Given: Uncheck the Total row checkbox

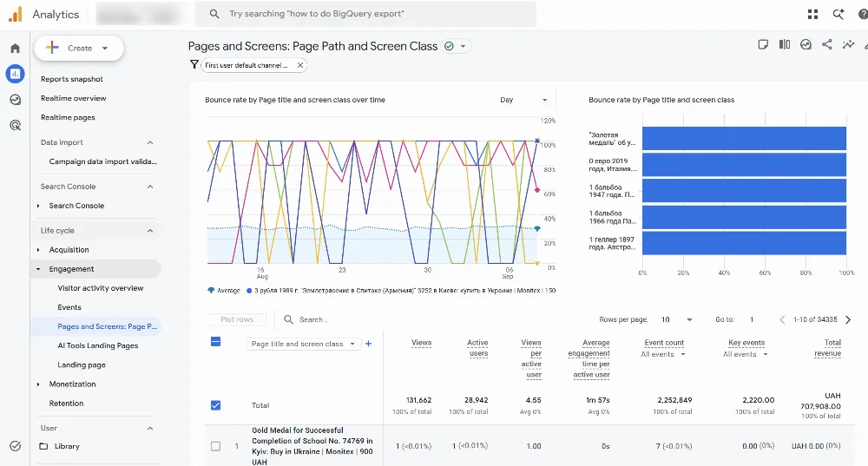Looking at the screenshot, I should pyautogui.click(x=216, y=405).
